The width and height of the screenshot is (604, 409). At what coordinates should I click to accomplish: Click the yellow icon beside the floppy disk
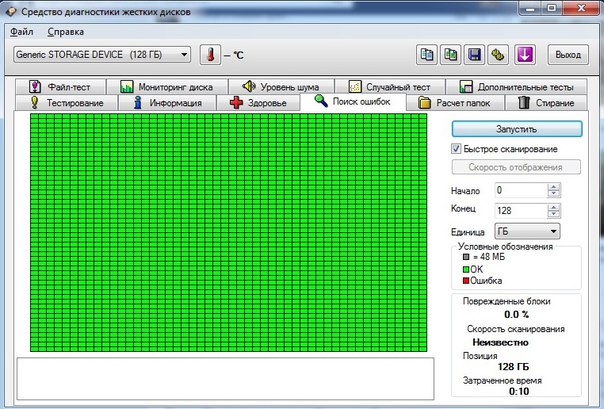[499, 53]
